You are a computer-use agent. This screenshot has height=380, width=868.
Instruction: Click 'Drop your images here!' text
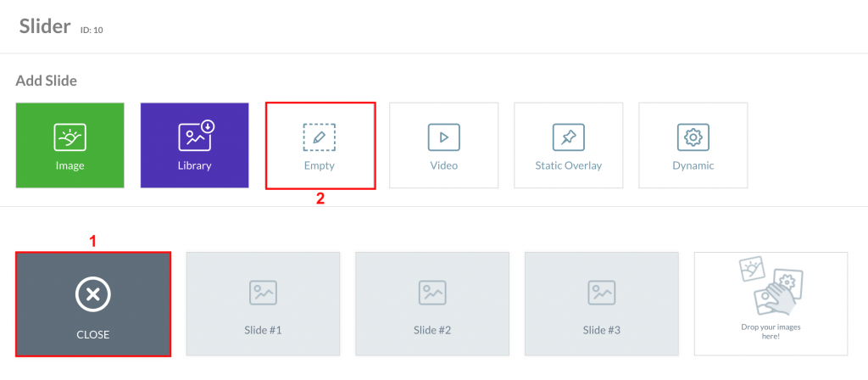[x=771, y=332]
